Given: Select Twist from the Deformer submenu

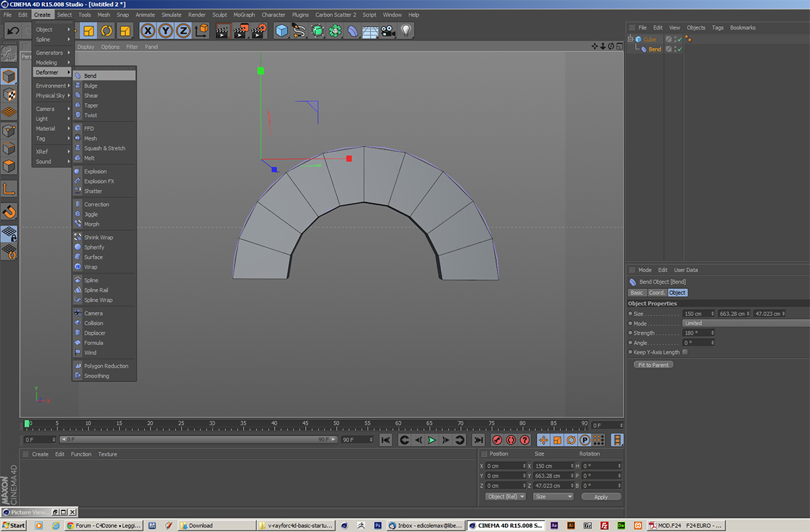Looking at the screenshot, I should click(90, 115).
